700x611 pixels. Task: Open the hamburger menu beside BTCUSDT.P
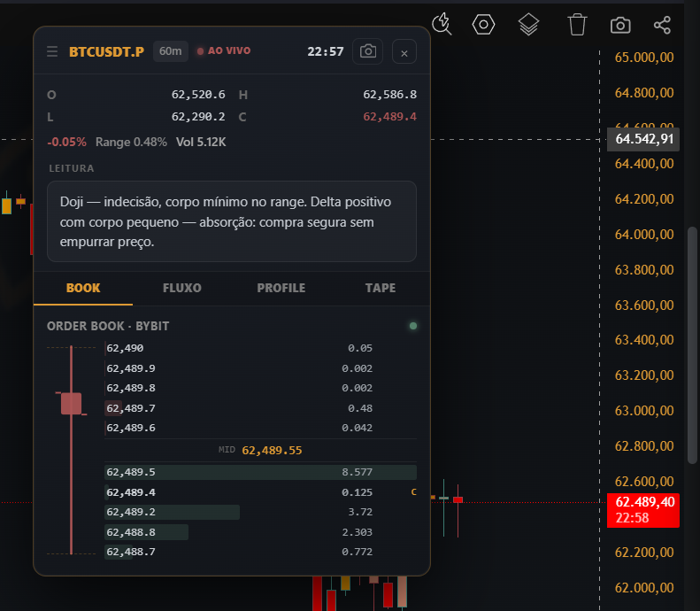(x=52, y=51)
